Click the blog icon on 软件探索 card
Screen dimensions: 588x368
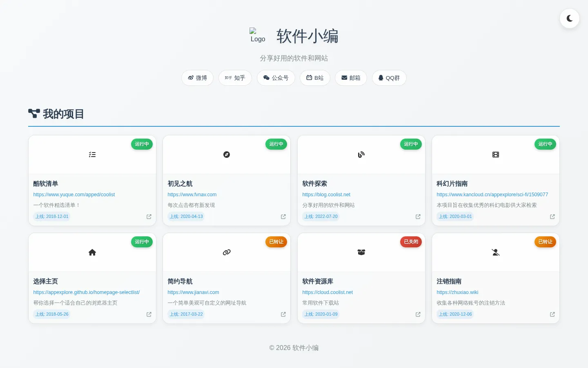point(361,155)
